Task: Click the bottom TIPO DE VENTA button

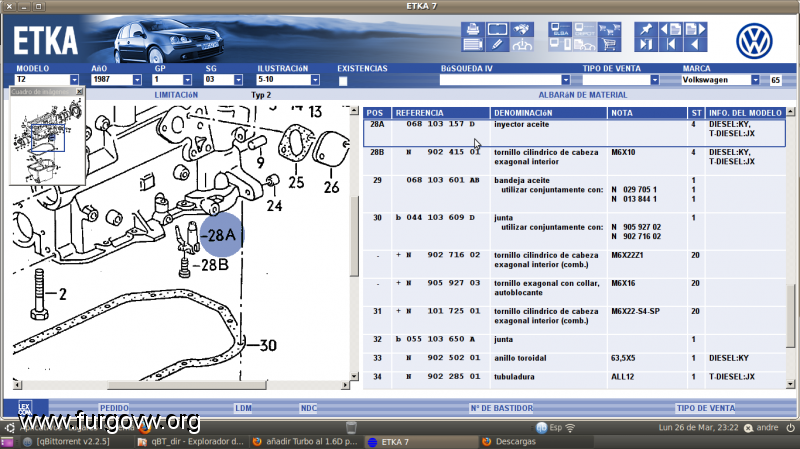Action: pos(706,408)
